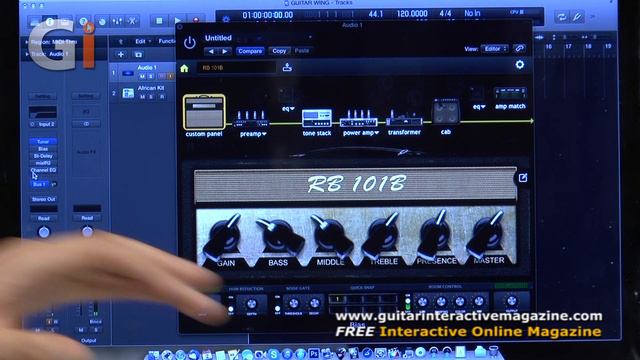Screen dimensions: 640x360
Task: Click the African Kit track icon
Action: [128, 93]
